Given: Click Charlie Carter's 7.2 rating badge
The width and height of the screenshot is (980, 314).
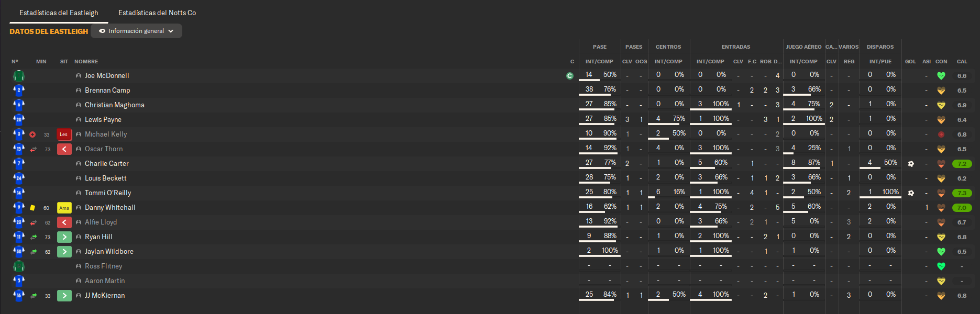Looking at the screenshot, I should pyautogui.click(x=962, y=164).
